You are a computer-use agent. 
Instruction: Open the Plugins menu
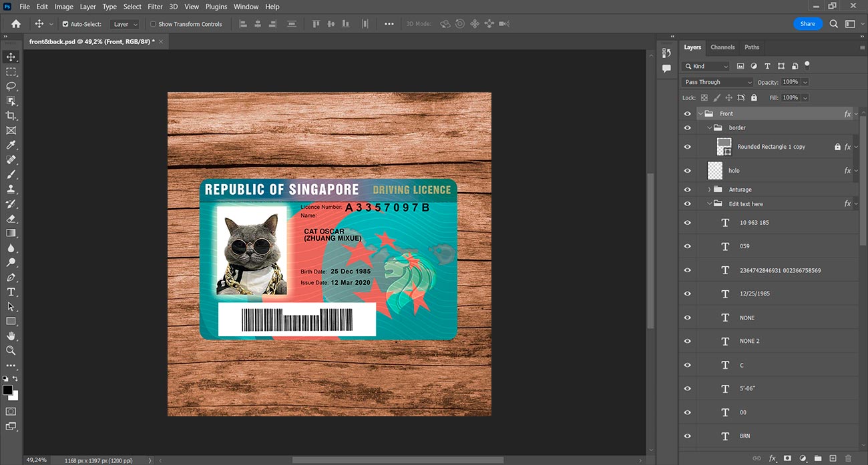point(216,7)
